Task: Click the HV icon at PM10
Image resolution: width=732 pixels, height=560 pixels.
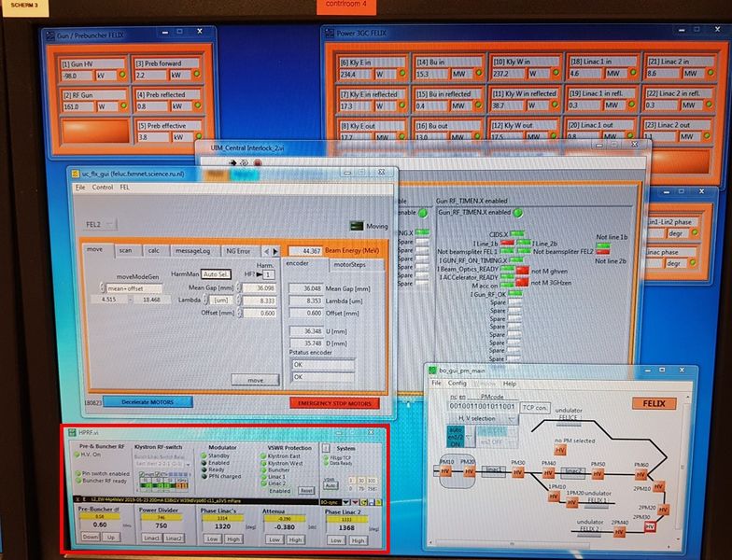Action: [446, 472]
